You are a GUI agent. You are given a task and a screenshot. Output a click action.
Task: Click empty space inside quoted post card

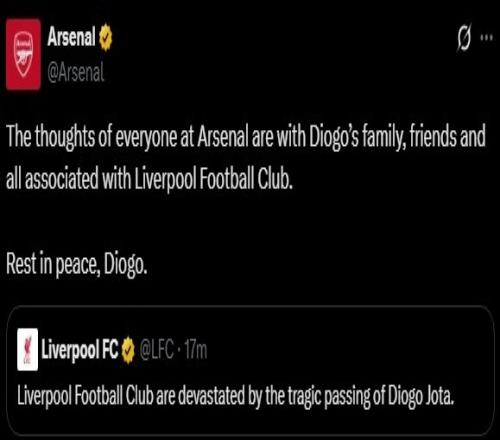click(x=333, y=350)
